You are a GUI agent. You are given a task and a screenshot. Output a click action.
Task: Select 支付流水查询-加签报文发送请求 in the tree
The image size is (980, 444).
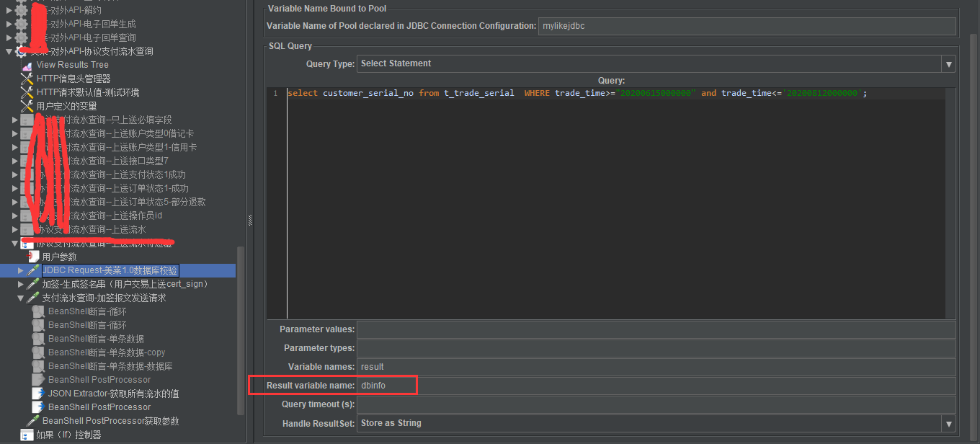tap(104, 298)
